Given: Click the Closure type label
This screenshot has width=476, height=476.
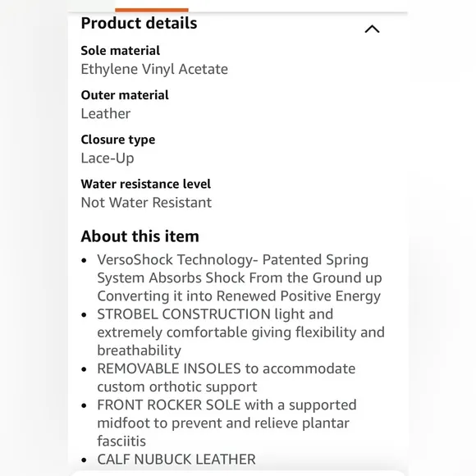Looking at the screenshot, I should click(x=118, y=140).
